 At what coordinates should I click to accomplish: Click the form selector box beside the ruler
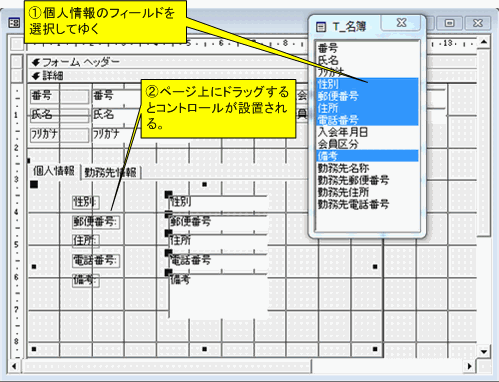(16, 44)
